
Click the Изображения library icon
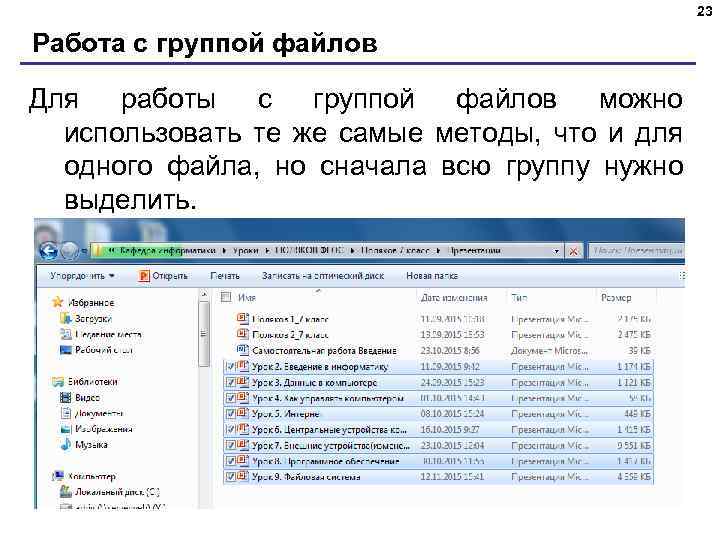(x=66, y=429)
